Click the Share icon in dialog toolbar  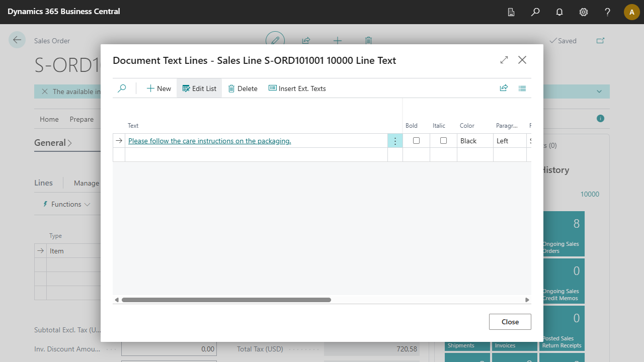pyautogui.click(x=504, y=88)
